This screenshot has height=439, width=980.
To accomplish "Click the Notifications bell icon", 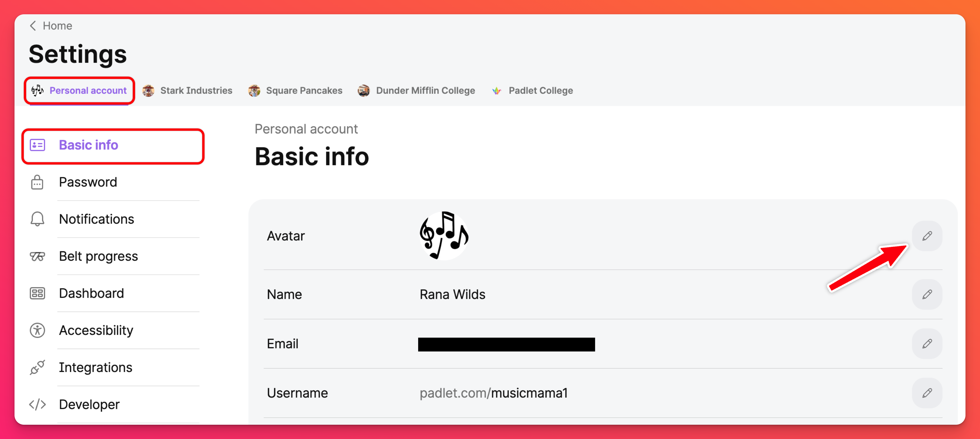I will [37, 219].
